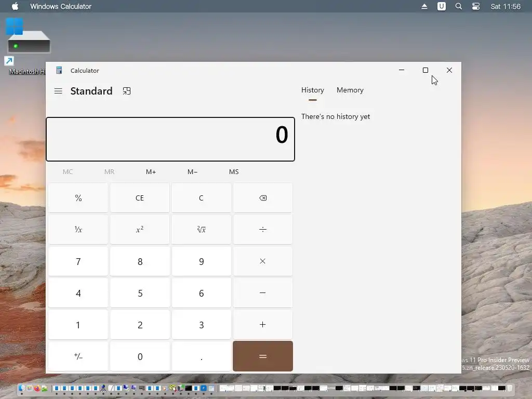Click the number 8 key
Screen dimensions: 532x399
140,261
